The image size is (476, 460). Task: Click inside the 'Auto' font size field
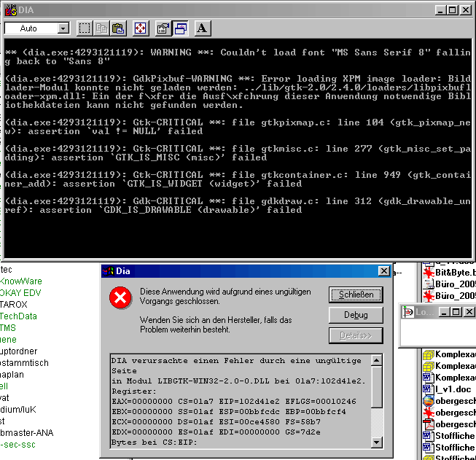(x=29, y=28)
